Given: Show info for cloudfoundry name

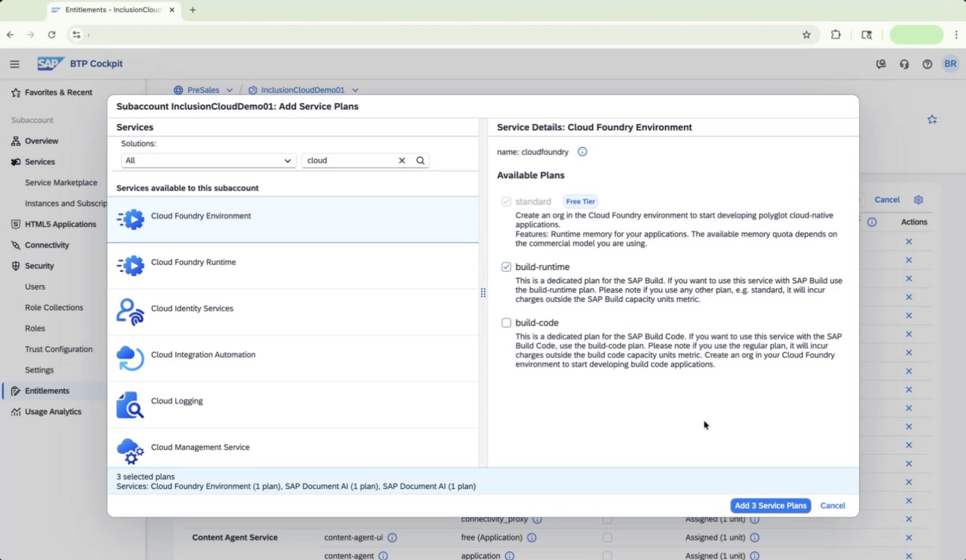Looking at the screenshot, I should [582, 152].
